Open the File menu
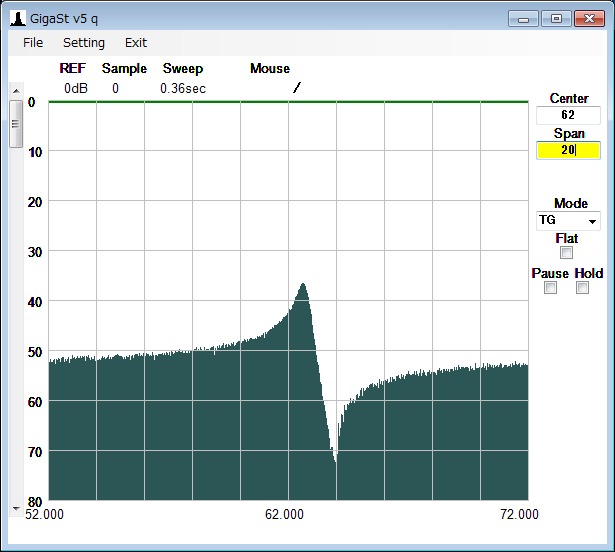The height and width of the screenshot is (552, 615). pyautogui.click(x=33, y=42)
